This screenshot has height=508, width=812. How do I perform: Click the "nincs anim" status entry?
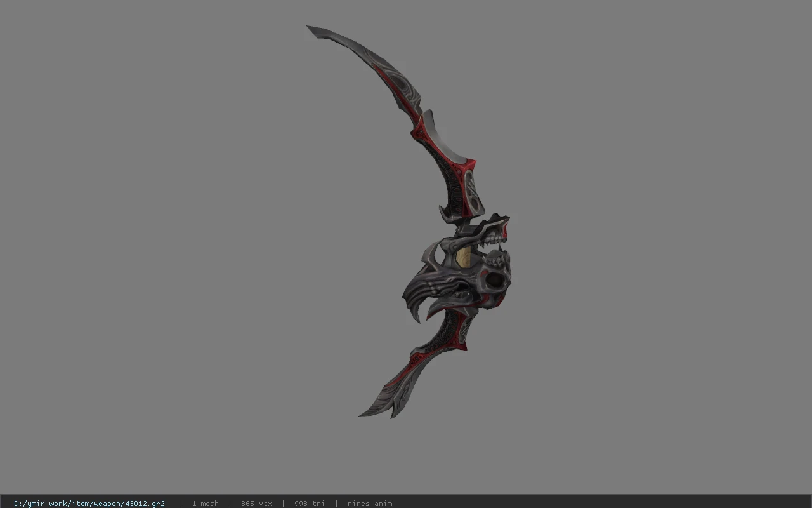[370, 504]
